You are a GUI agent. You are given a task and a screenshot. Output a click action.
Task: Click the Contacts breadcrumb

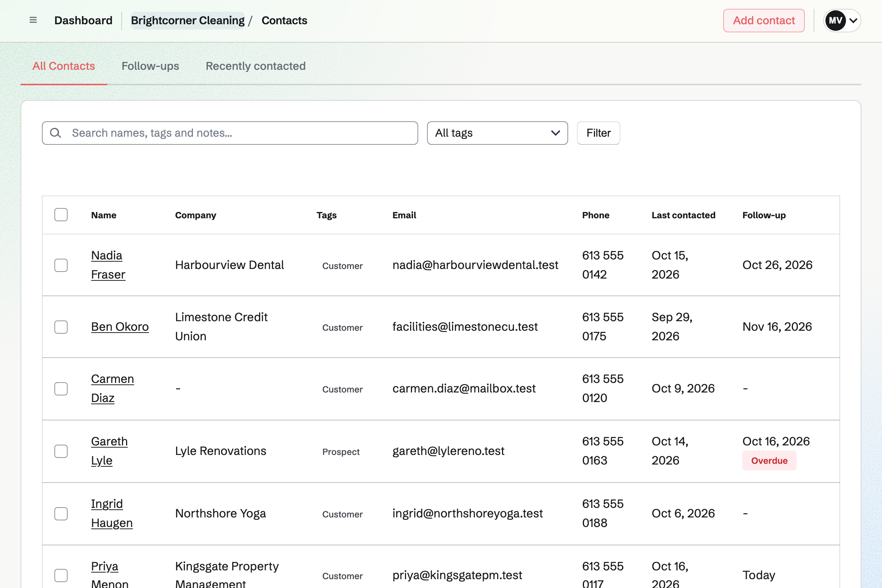click(284, 20)
